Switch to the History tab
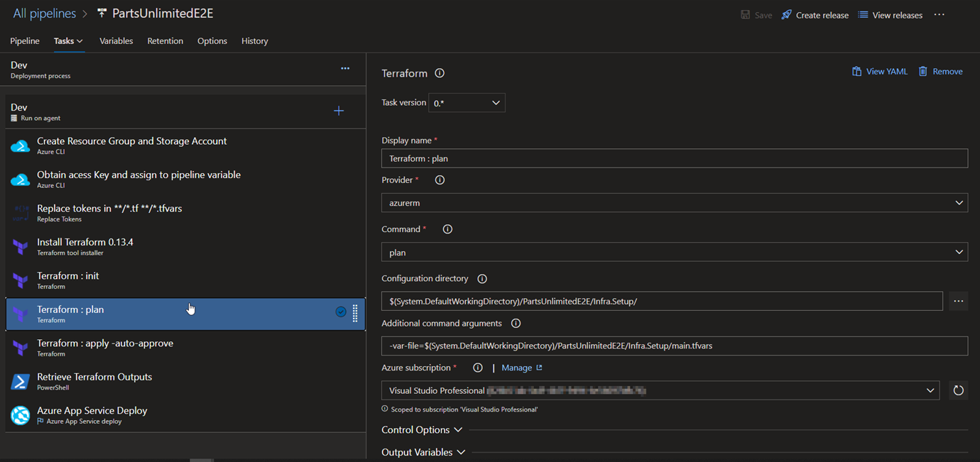Screen dimensions: 980x462 tap(254, 41)
